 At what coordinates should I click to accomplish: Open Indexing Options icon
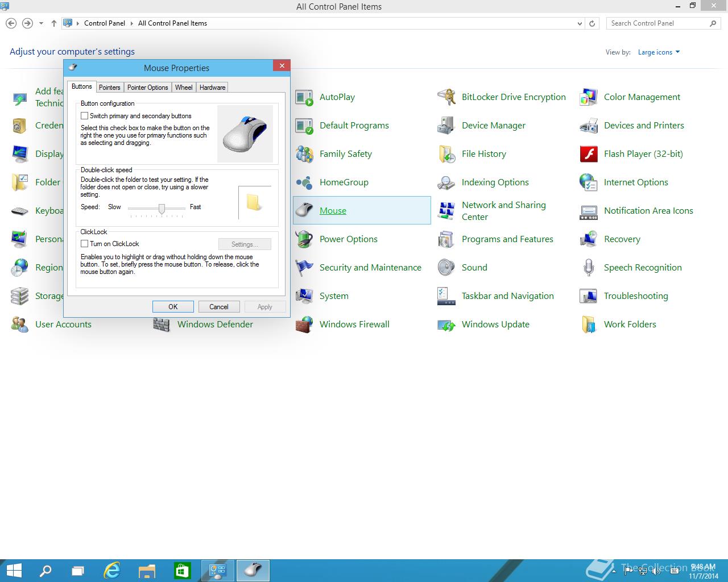point(446,182)
